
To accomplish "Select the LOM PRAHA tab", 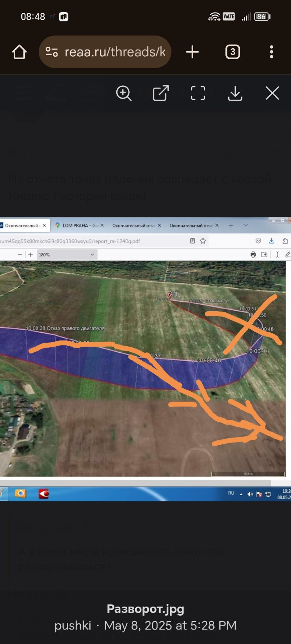I will tap(79, 225).
